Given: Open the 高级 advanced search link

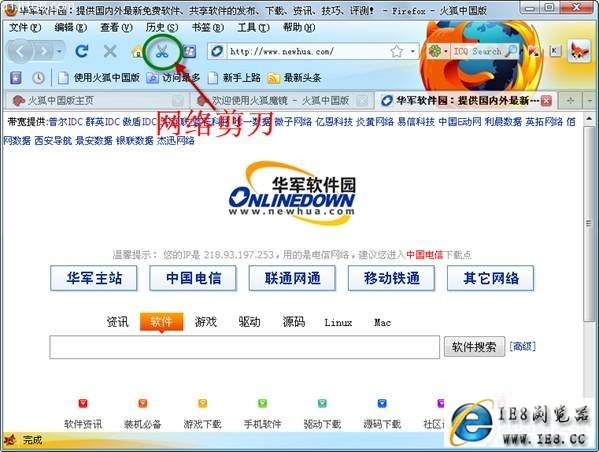Looking at the screenshot, I should [522, 347].
